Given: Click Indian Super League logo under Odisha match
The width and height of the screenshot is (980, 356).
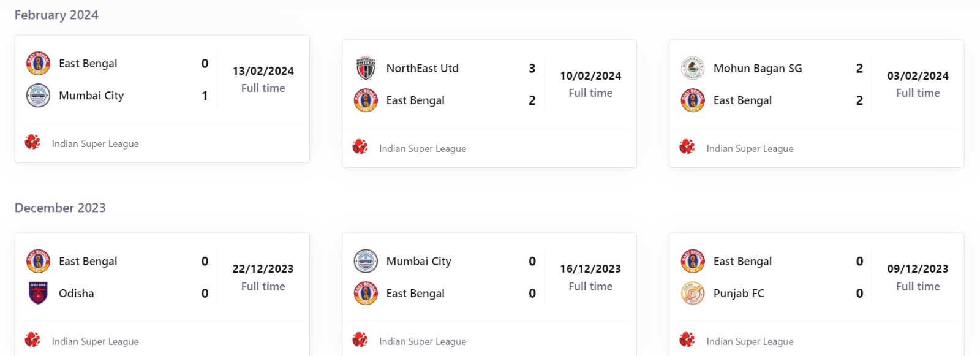Looking at the screenshot, I should point(32,341).
